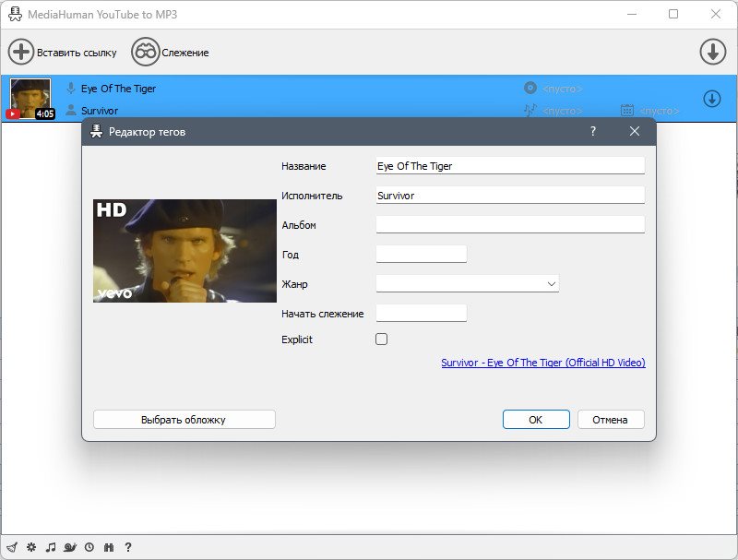Viewport: 738px width, 560px height.
Task: Enable the Explicit checkbox
Action: 382,340
